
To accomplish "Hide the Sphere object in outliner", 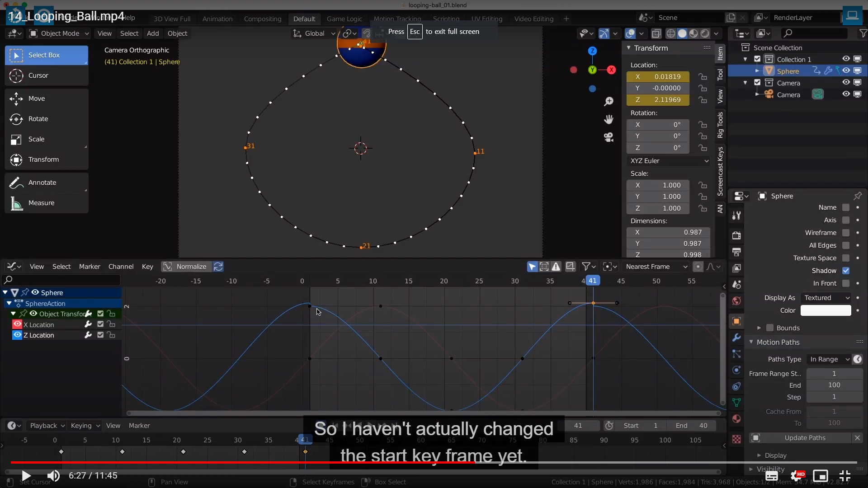I will (x=846, y=71).
